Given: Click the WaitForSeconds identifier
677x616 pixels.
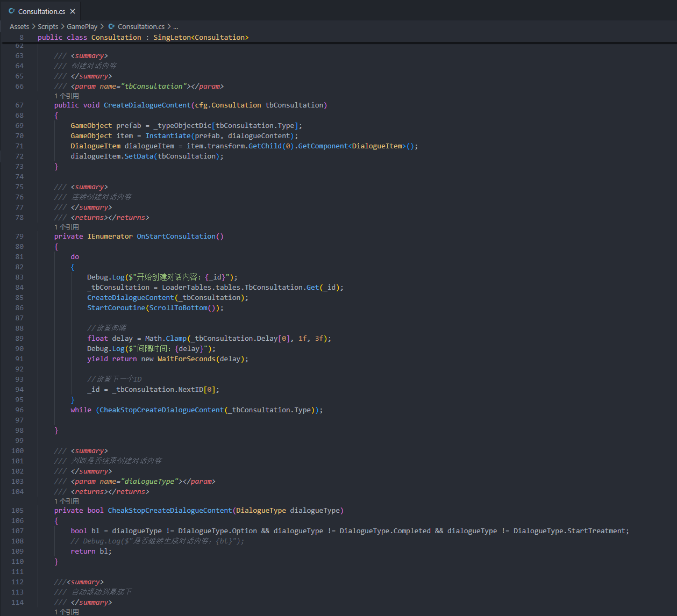Looking at the screenshot, I should click(187, 359).
